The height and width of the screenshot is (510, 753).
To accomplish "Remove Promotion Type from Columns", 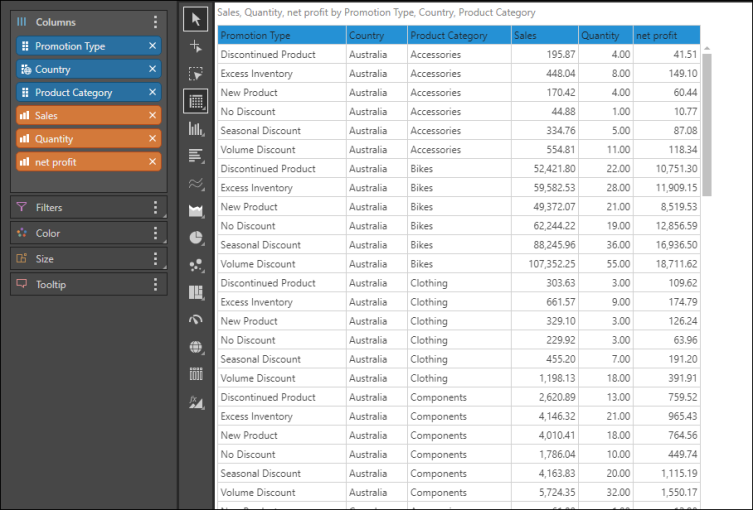I will pos(152,46).
